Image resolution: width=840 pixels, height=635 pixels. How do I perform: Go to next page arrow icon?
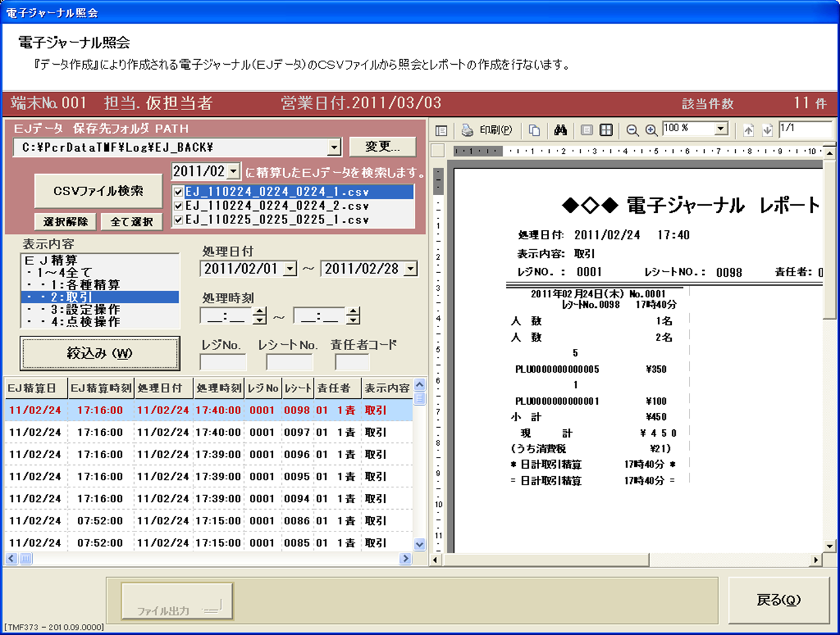767,130
